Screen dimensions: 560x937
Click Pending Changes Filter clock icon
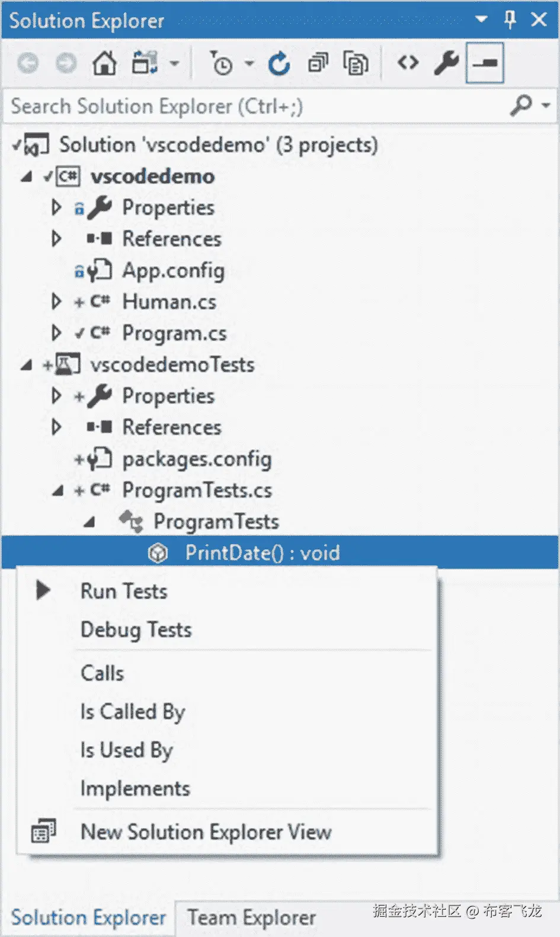222,63
